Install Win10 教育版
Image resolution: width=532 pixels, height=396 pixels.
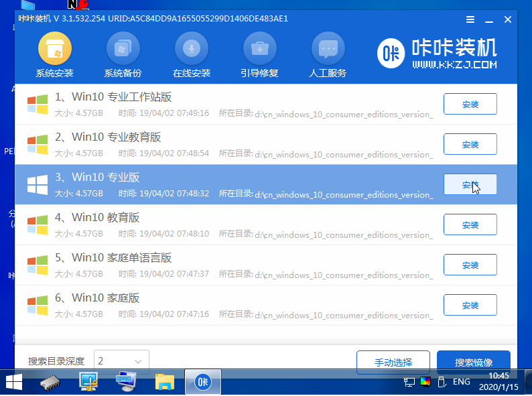pos(470,225)
